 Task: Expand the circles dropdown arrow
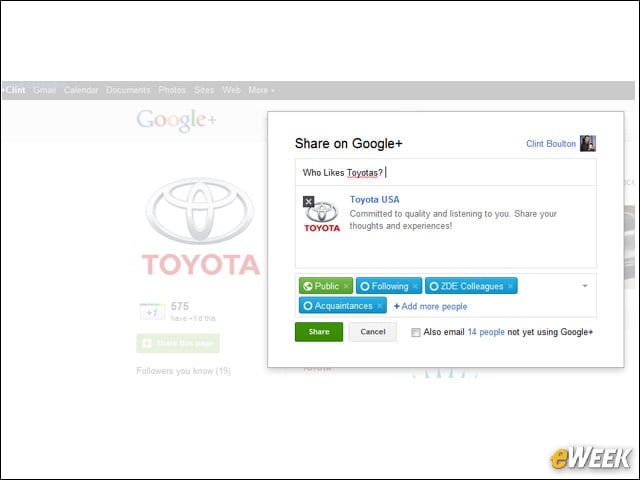tap(584, 286)
